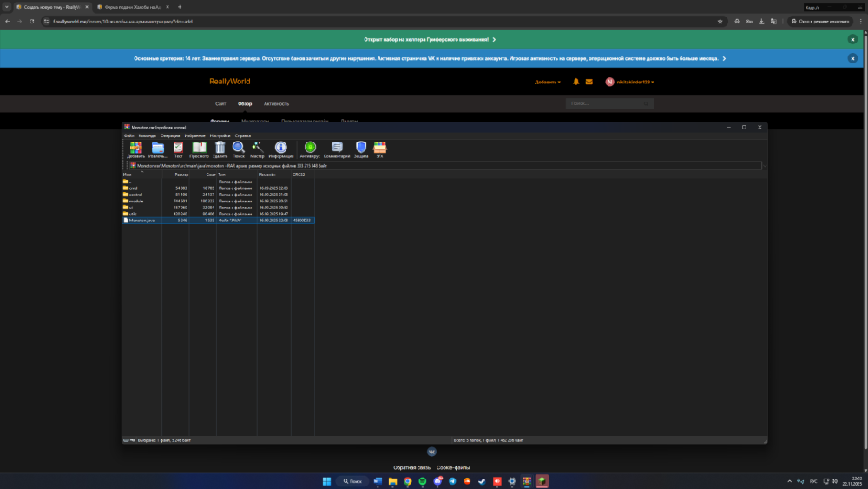
Task: Open the Защита shield icon
Action: point(361,149)
